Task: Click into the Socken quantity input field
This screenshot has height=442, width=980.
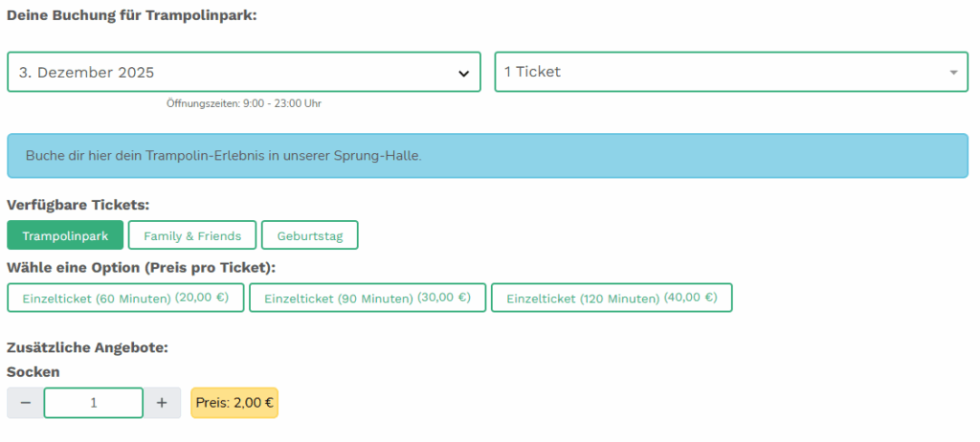Action: 94,403
